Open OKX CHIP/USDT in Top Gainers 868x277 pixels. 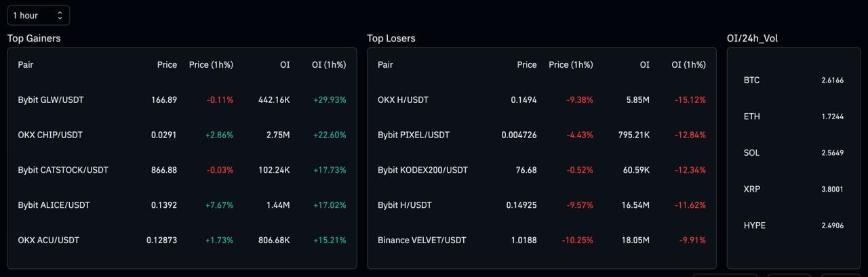pyautogui.click(x=182, y=135)
